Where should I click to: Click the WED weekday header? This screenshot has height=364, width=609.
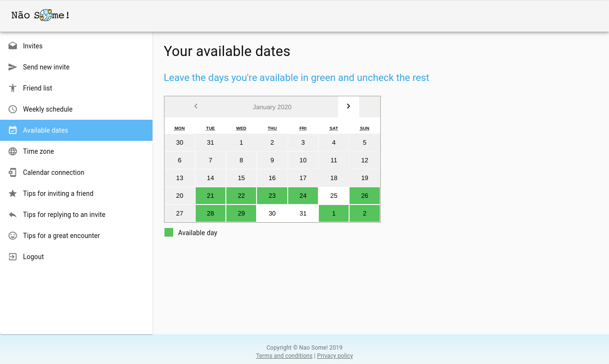tap(241, 128)
